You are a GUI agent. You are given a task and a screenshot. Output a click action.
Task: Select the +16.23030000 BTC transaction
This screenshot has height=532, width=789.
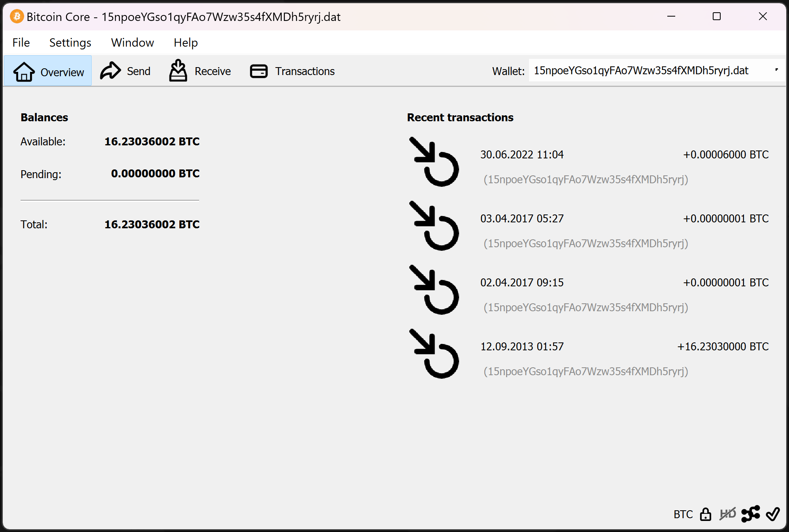723,346
